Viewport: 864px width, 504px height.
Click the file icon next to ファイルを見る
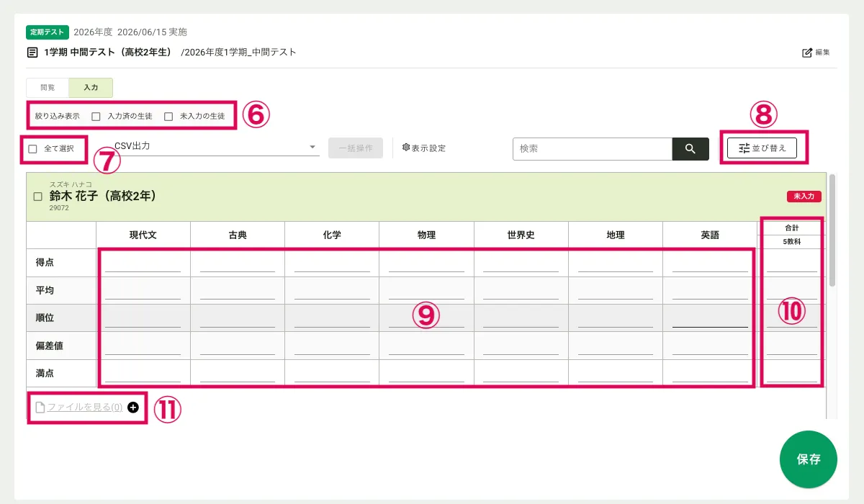point(40,408)
